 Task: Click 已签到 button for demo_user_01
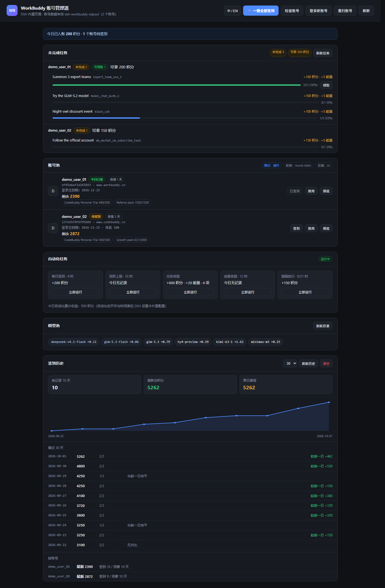(295, 191)
